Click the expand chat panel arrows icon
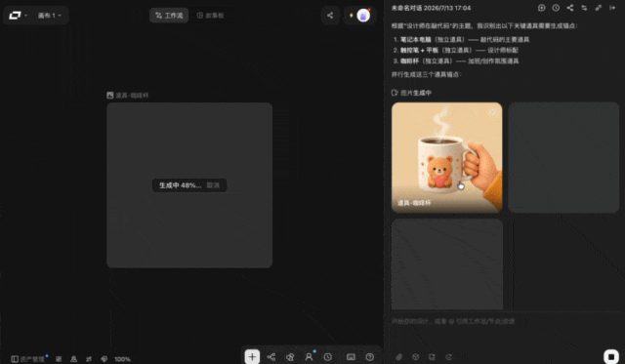Screen dimensions: 625x364 599,8
